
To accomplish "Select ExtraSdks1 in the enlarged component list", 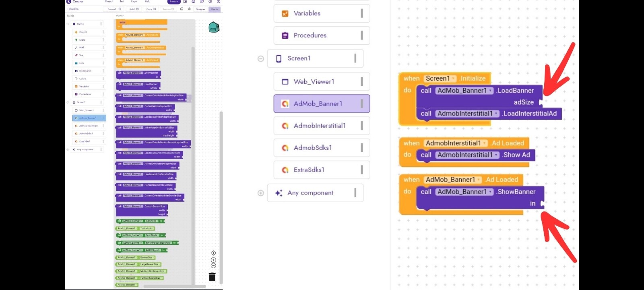I will pyautogui.click(x=322, y=170).
